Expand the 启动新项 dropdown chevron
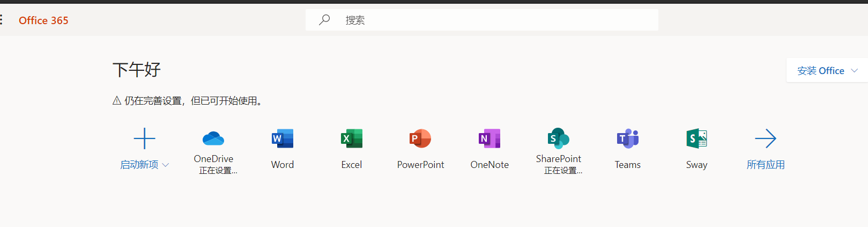868x227 pixels. click(x=166, y=165)
